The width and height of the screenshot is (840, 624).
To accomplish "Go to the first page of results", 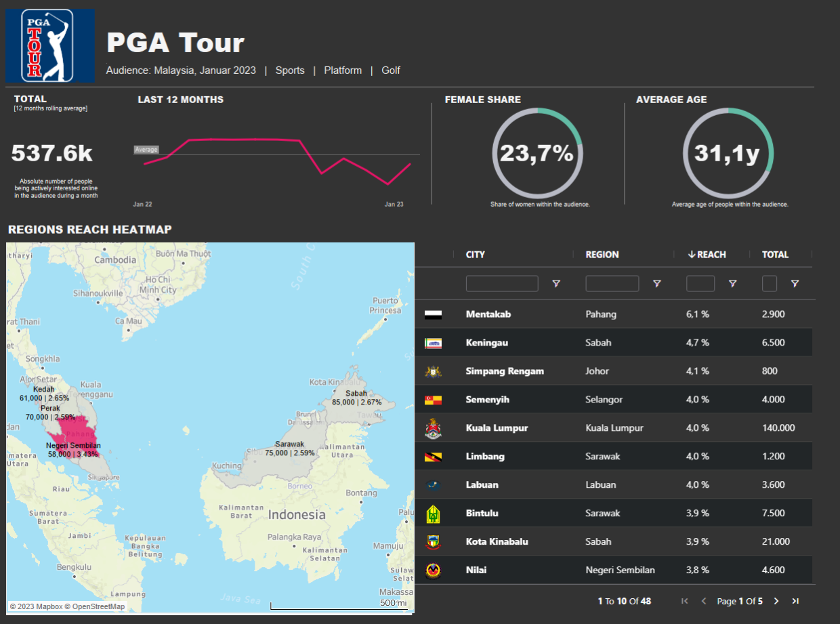I will click(685, 601).
